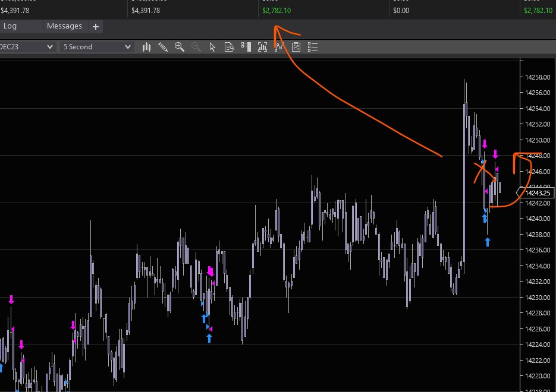The width and height of the screenshot is (556, 392).
Task: Open the chart properties list icon
Action: click(x=312, y=47)
